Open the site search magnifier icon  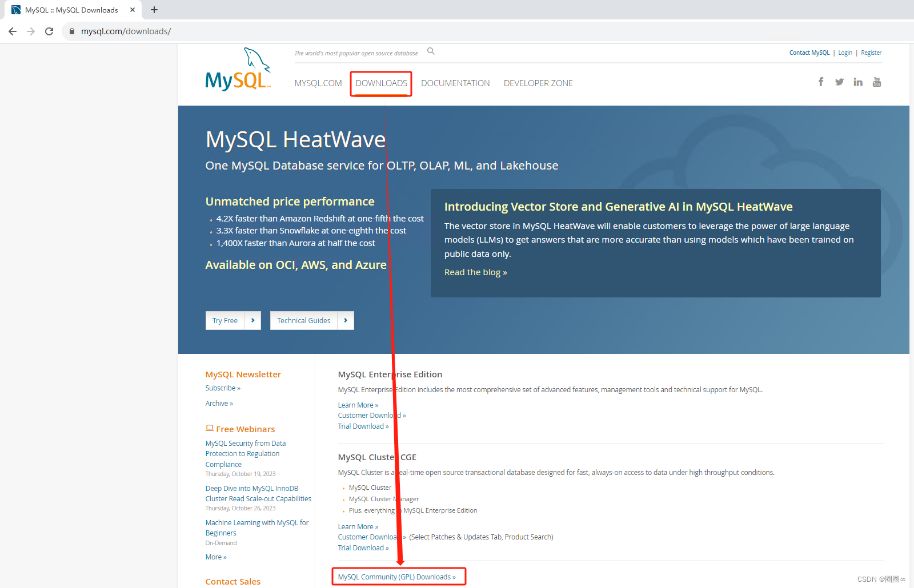431,51
